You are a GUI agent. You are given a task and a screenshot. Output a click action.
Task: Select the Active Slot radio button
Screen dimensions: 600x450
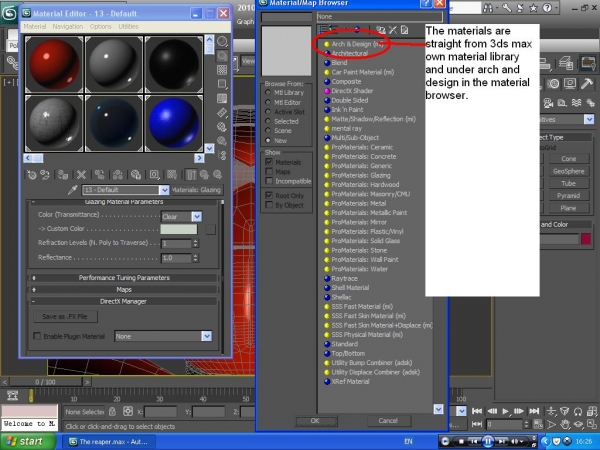pos(268,112)
